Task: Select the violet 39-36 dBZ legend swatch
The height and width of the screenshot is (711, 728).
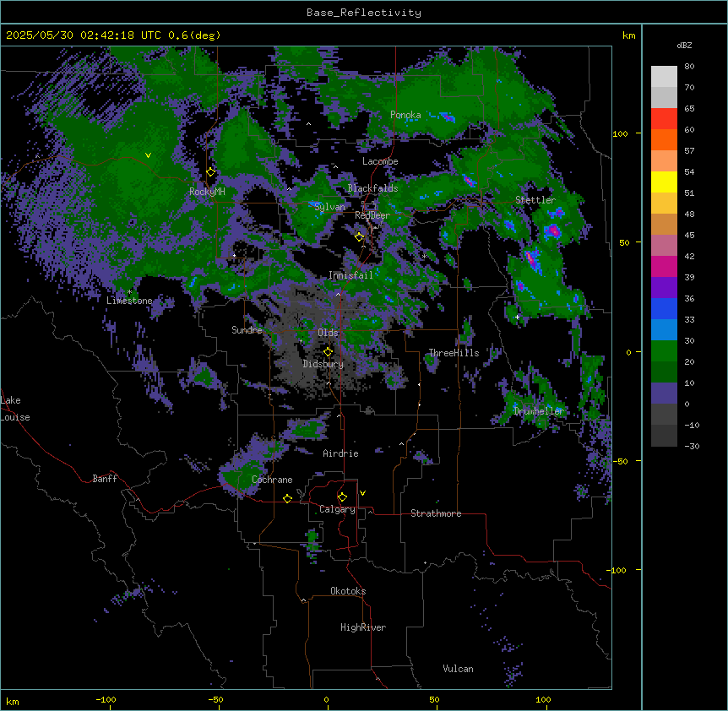Action: tap(664, 288)
